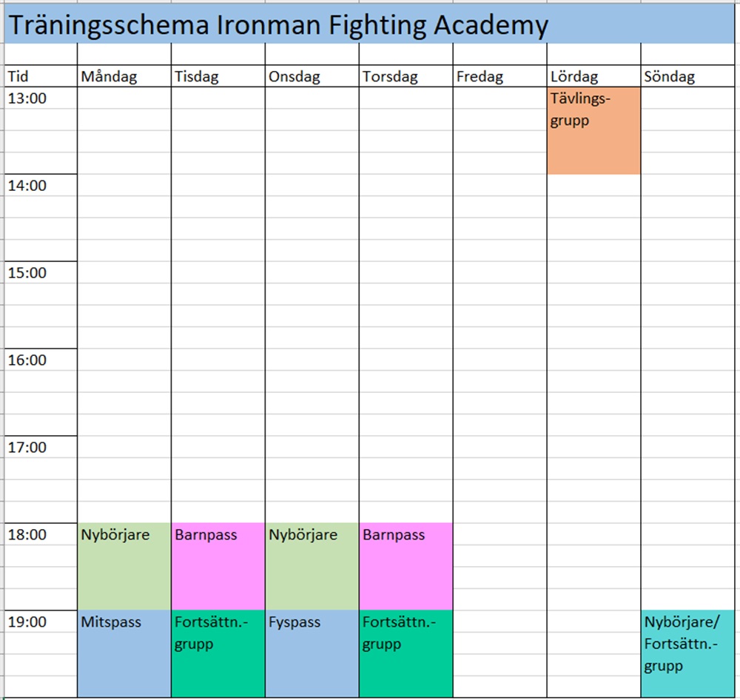Select the "Onsdag" header cell

[x=312, y=76]
